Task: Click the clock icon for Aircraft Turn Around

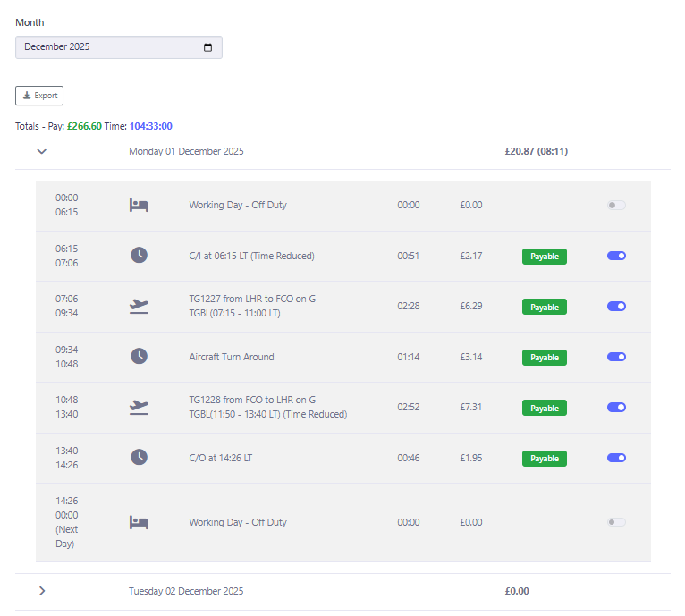Action: [139, 357]
